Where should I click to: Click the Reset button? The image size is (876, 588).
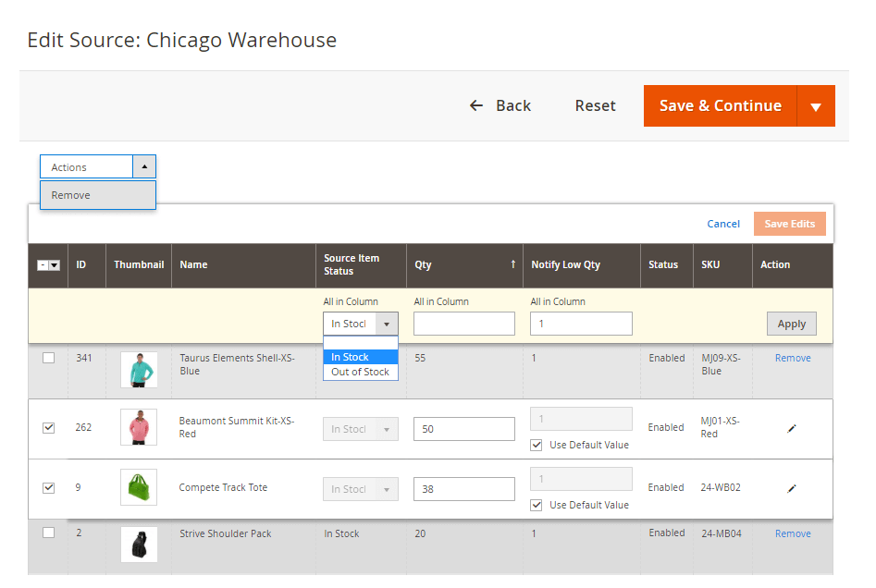pos(595,105)
